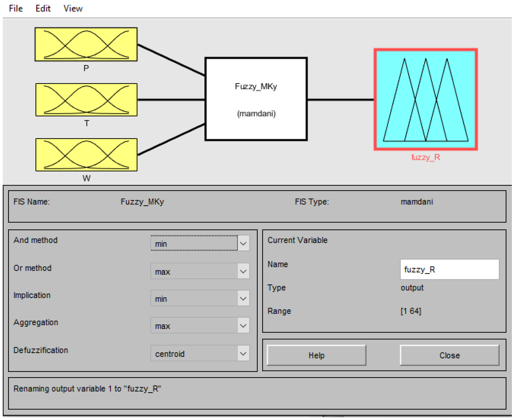Click the Fuzzy_MKy mamdani rule block
Viewport: 515px width, 420px height.
(x=256, y=99)
